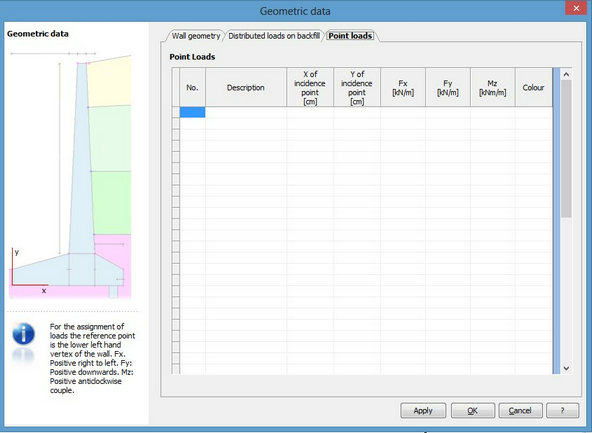The image size is (592, 433).
Task: Confirm with the OK button
Action: coord(473,410)
